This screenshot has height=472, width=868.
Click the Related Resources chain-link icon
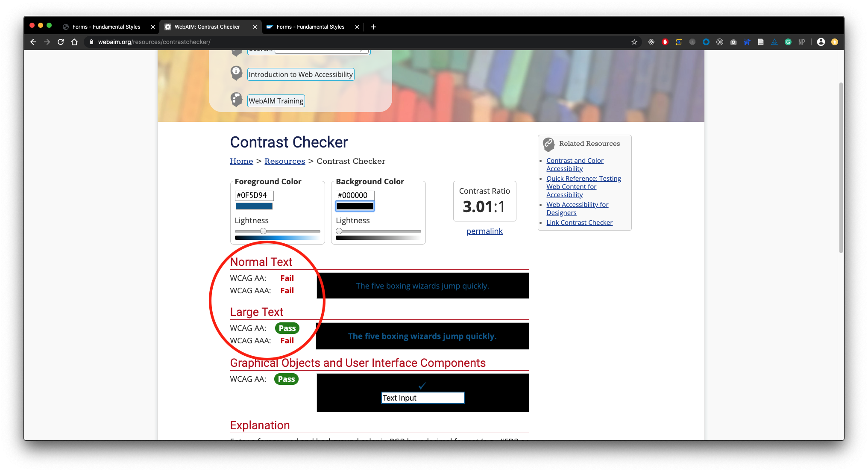[x=548, y=144]
